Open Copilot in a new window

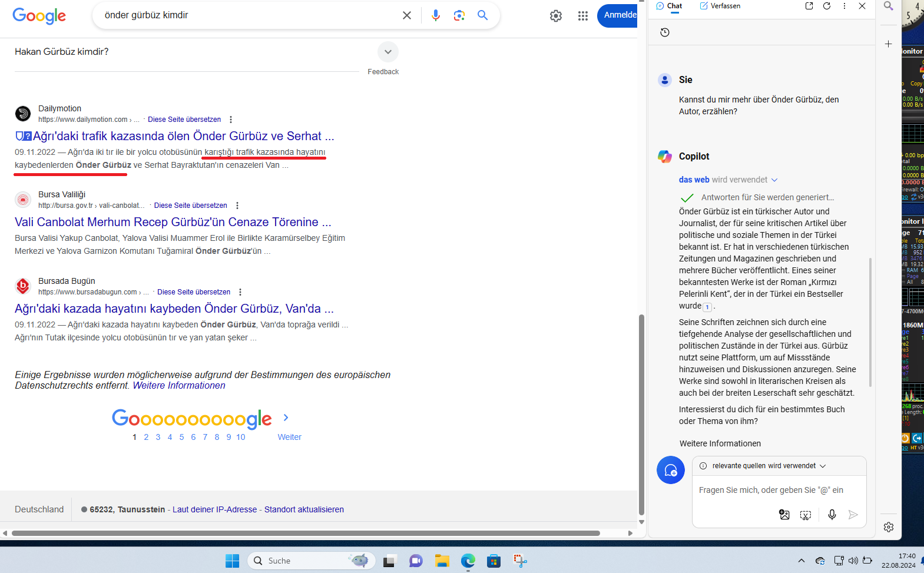pyautogui.click(x=809, y=6)
